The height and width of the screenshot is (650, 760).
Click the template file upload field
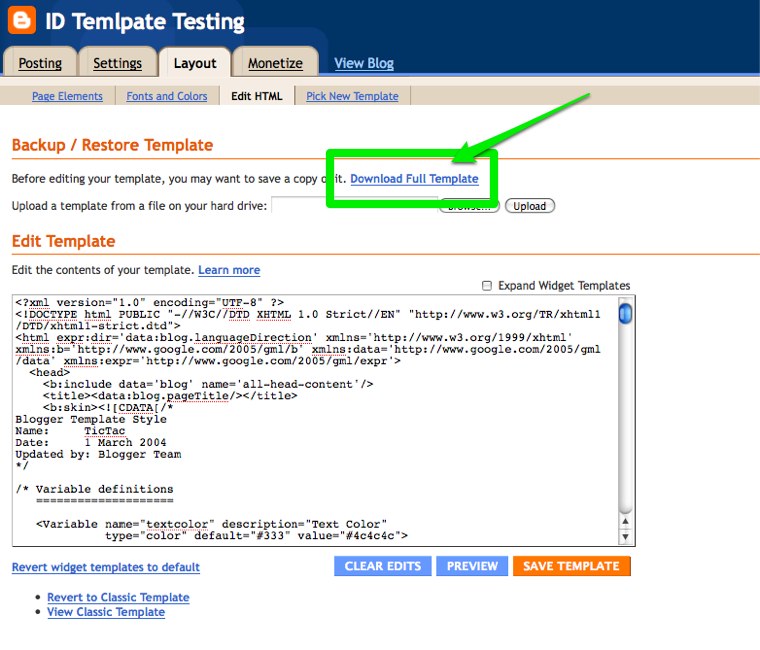click(x=300, y=206)
